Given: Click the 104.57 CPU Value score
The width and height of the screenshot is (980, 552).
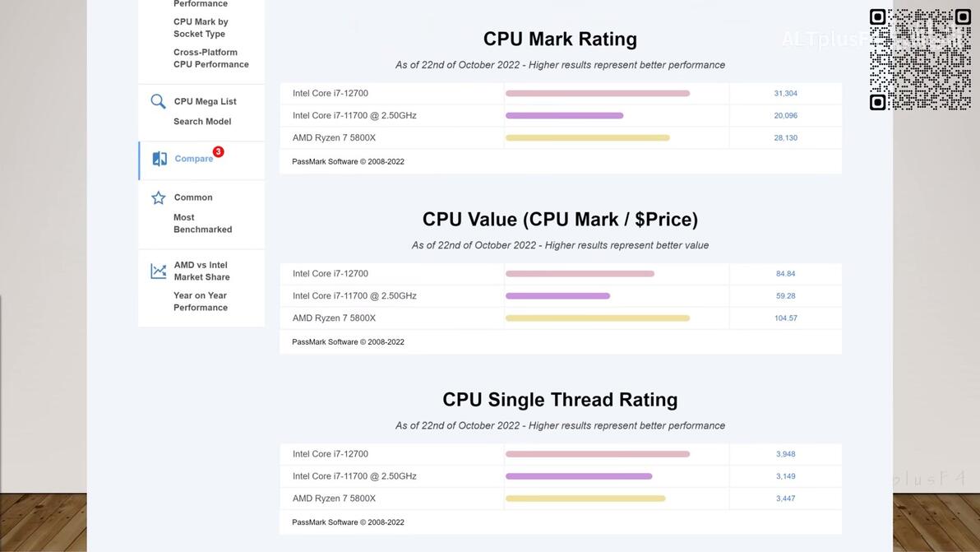Looking at the screenshot, I should point(785,318).
